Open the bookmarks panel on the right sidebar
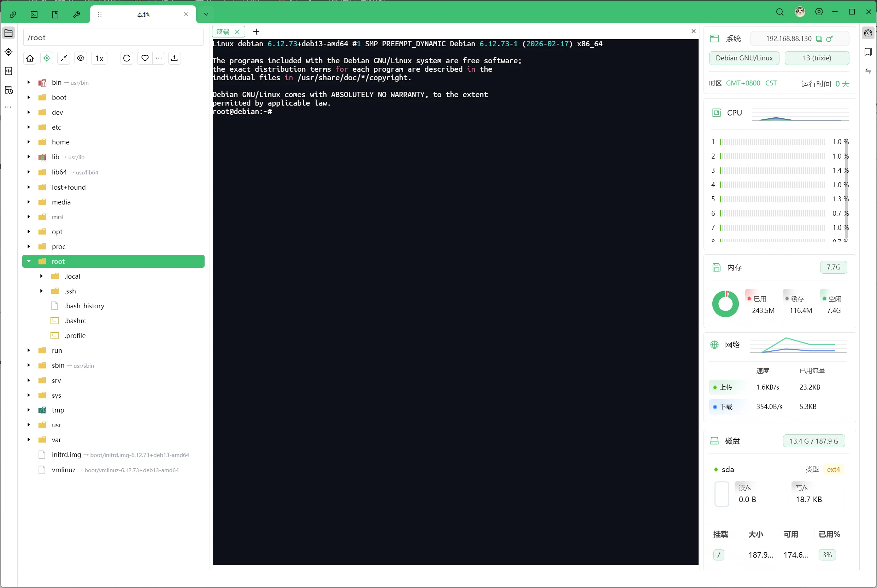This screenshot has height=588, width=877. pyautogui.click(x=868, y=52)
